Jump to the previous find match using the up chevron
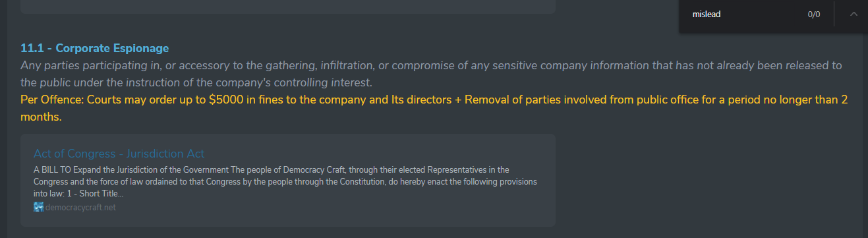Viewport: 868px width, 238px height. (854, 14)
